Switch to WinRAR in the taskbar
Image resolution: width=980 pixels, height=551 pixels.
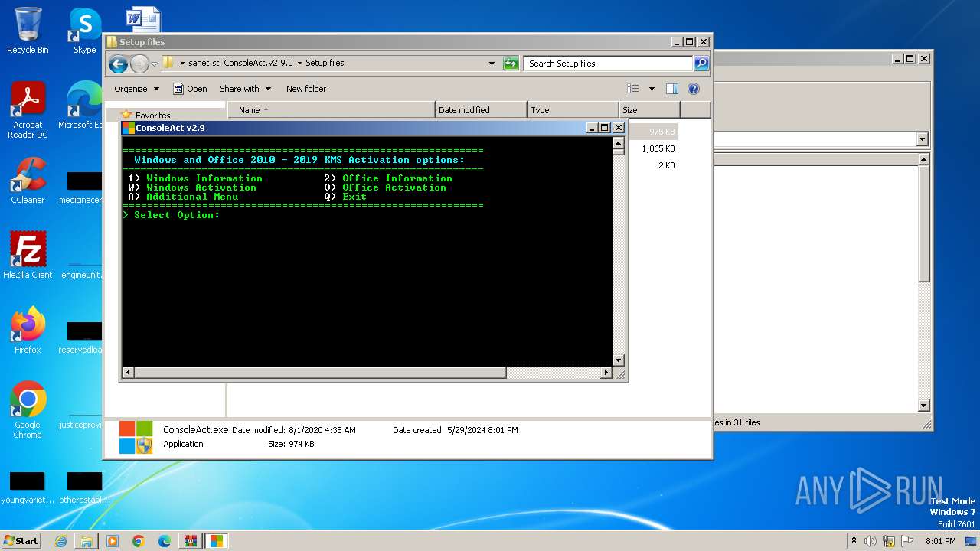click(x=190, y=541)
